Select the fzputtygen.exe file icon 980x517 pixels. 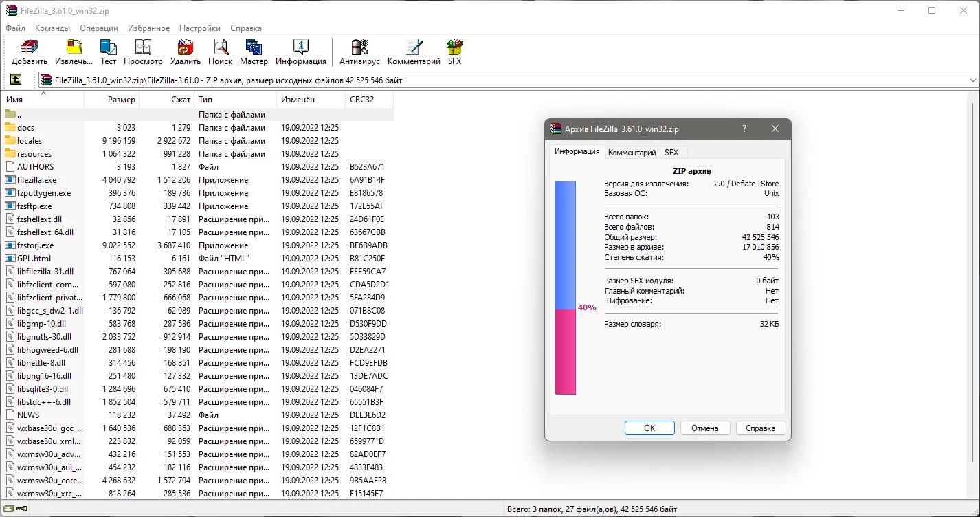click(10, 192)
